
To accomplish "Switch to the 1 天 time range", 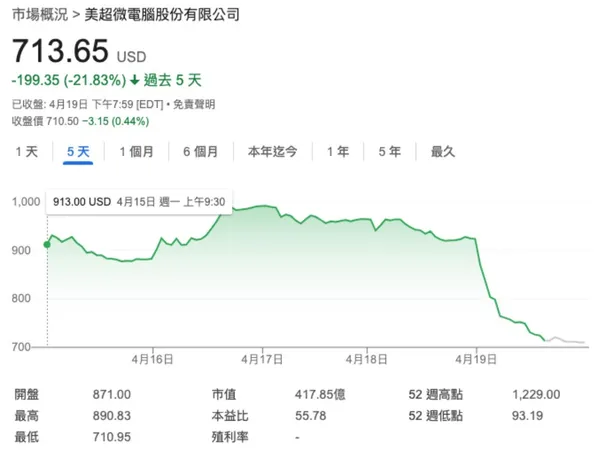I will click(x=26, y=152).
